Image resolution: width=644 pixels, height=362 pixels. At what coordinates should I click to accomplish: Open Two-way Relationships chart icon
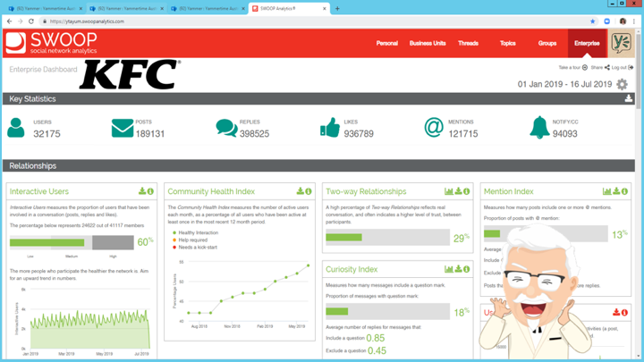pyautogui.click(x=449, y=191)
